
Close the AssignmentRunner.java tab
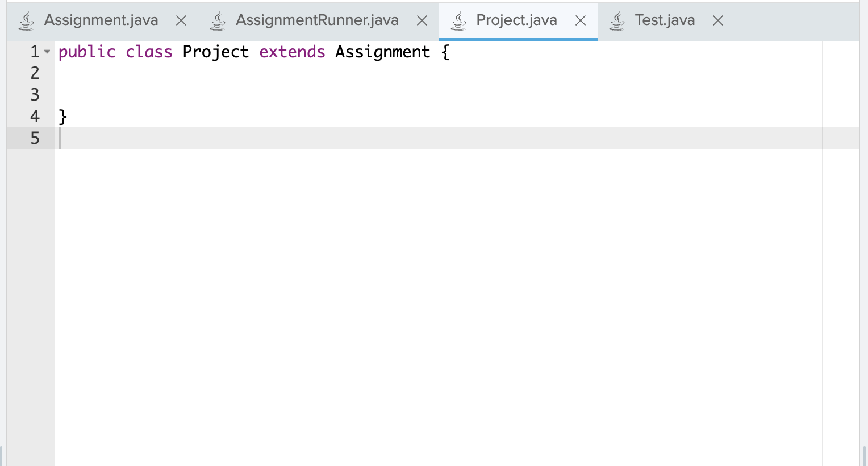pos(422,20)
